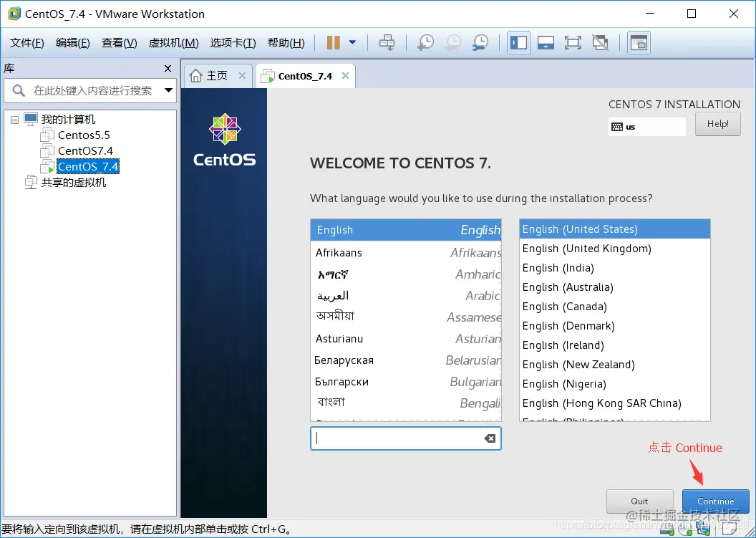Click the library search input field
The height and width of the screenshot is (538, 756).
click(92, 90)
